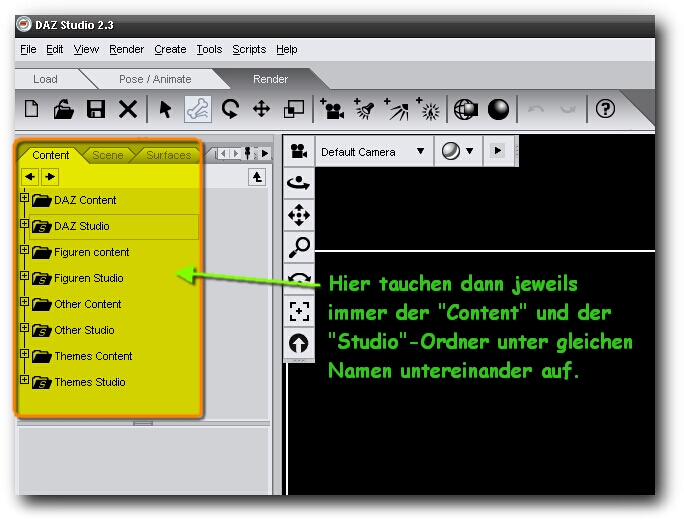This screenshot has width=684, height=524.
Task: Click the viewport camera icon
Action: (x=299, y=151)
